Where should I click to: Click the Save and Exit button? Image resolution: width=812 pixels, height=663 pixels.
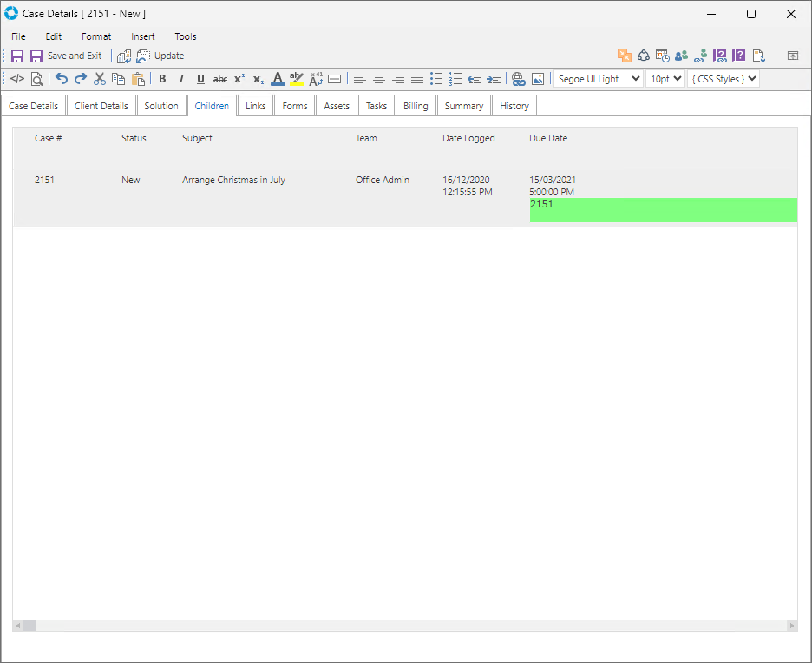point(66,56)
